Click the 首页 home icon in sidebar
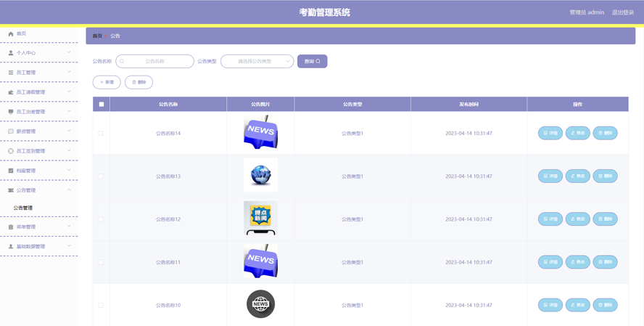 (x=11, y=33)
